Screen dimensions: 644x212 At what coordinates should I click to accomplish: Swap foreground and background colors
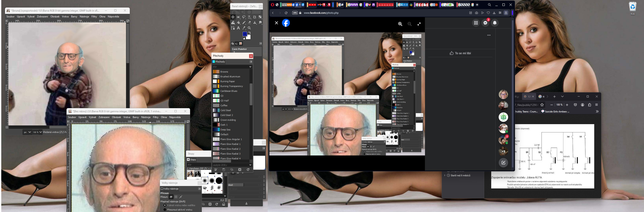pyautogui.click(x=250, y=33)
